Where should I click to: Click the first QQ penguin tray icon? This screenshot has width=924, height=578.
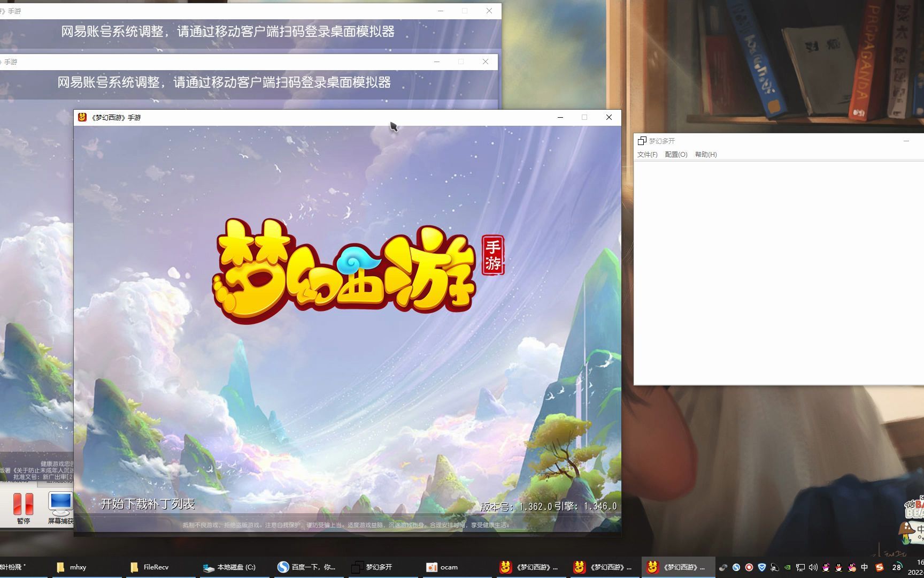(826, 567)
